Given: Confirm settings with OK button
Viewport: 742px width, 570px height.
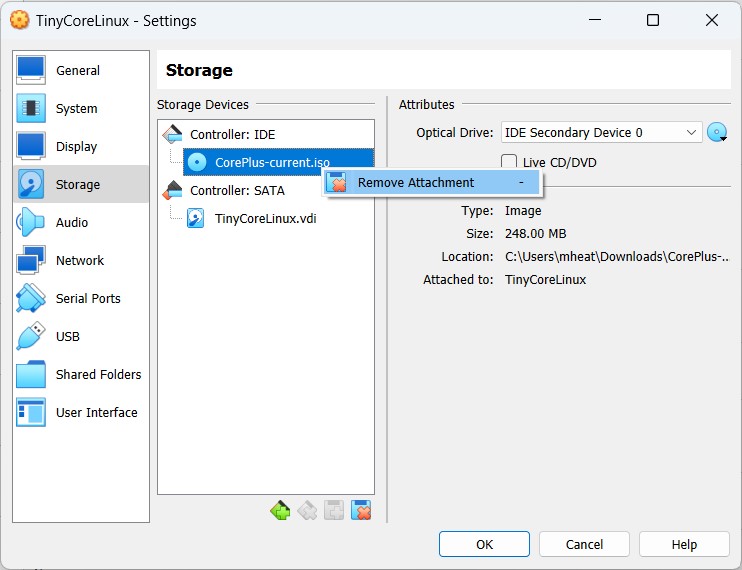Looking at the screenshot, I should [x=484, y=544].
